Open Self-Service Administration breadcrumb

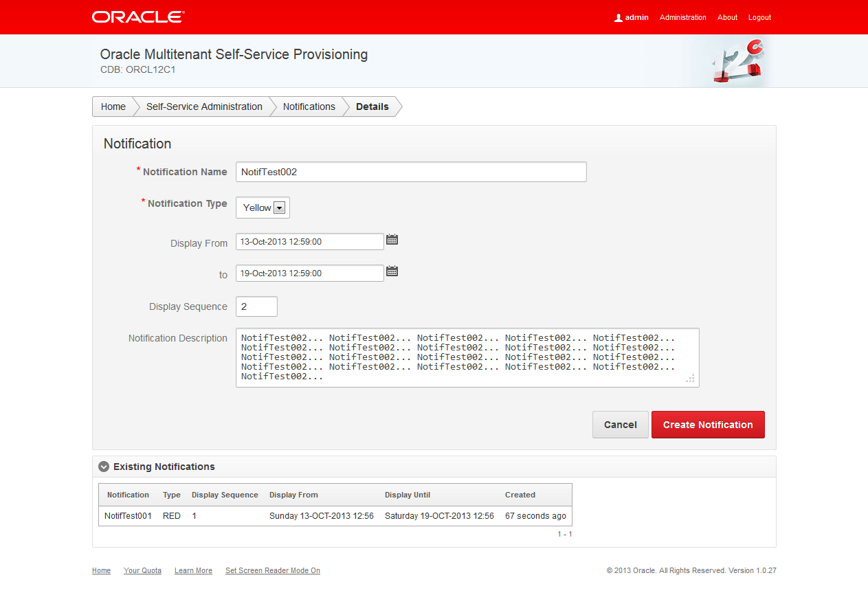[204, 107]
